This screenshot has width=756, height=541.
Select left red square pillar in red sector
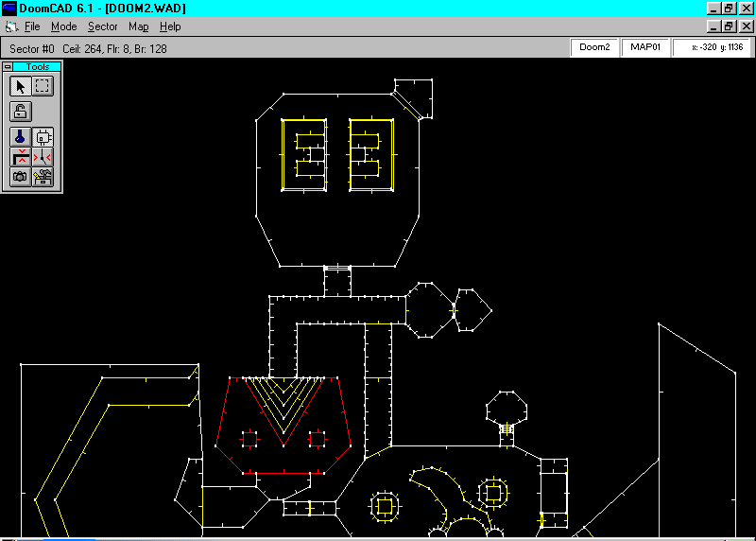(249, 439)
